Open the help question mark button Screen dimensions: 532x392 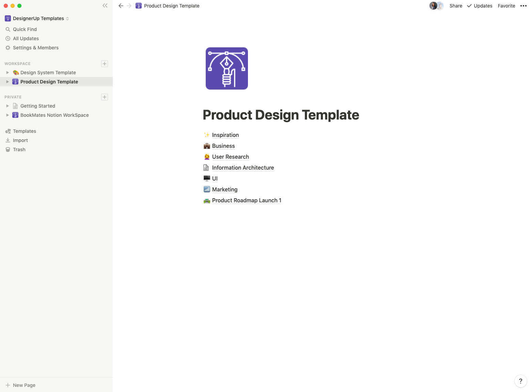(520, 381)
